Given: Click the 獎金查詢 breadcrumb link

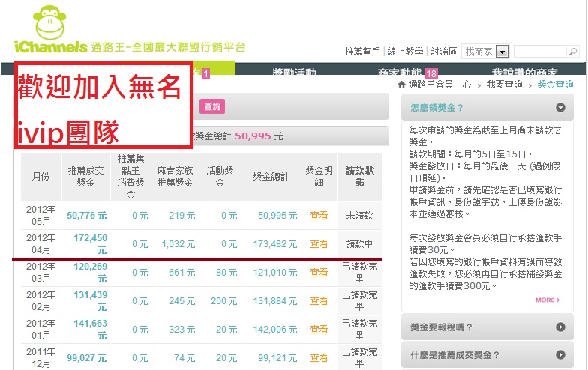Looking at the screenshot, I should (x=555, y=84).
